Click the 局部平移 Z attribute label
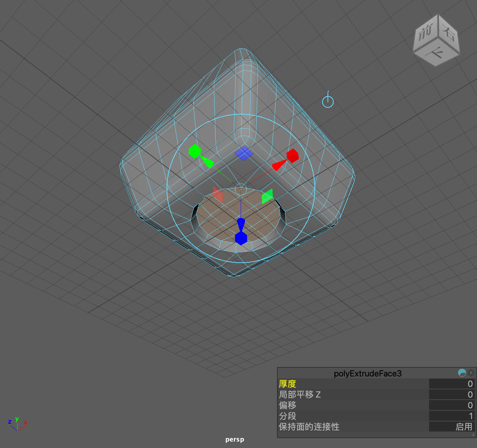Screen dimensions: 477x448 click(x=300, y=395)
